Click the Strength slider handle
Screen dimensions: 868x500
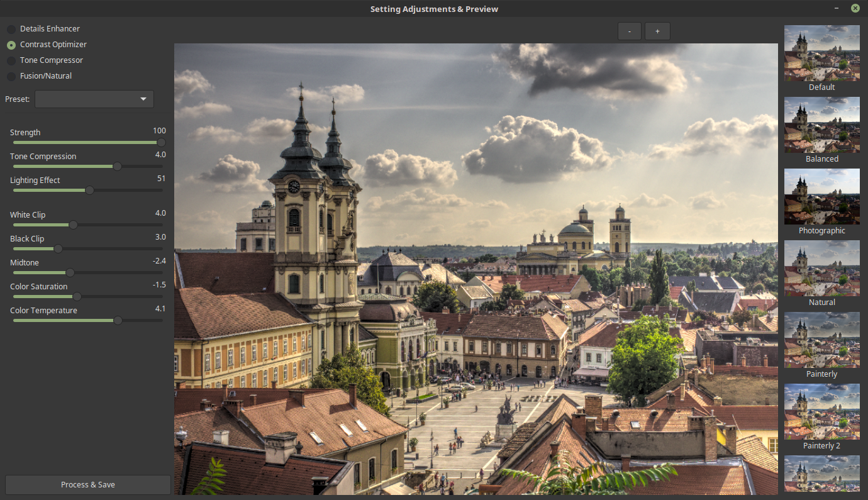coord(161,143)
